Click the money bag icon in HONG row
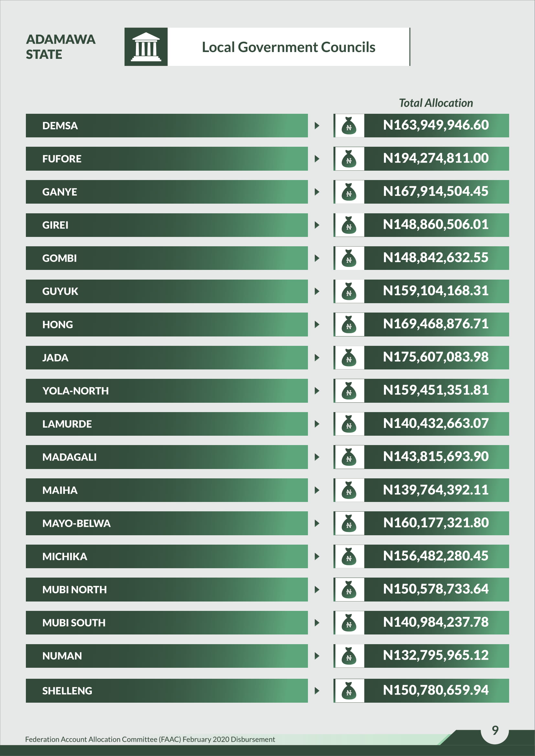This screenshot has height=756, width=535. coord(349,324)
